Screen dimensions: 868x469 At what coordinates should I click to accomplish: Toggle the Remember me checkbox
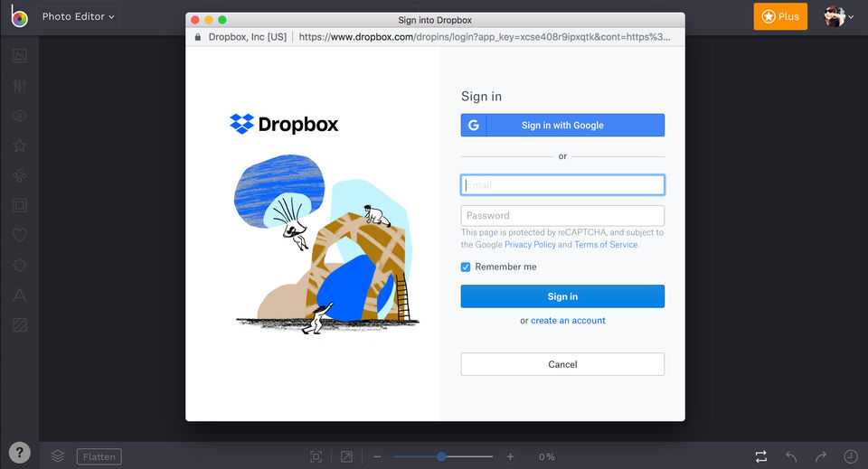coord(466,267)
